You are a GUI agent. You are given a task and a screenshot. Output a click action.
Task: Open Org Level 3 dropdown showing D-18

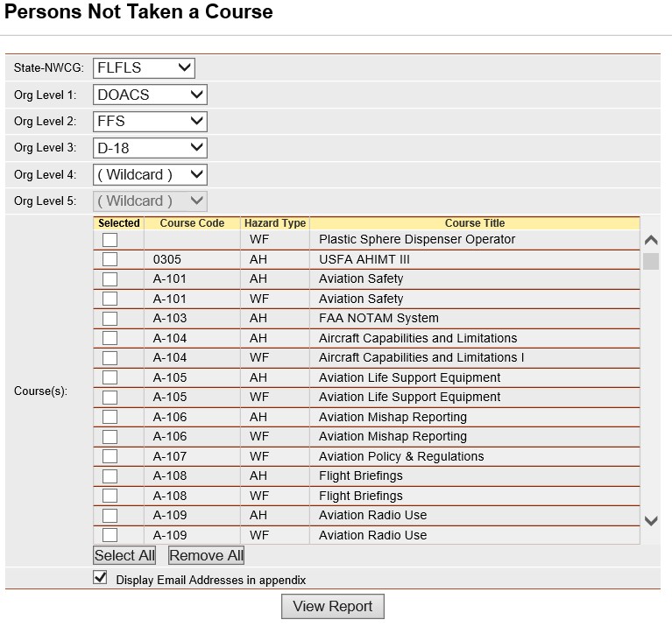pyautogui.click(x=150, y=148)
